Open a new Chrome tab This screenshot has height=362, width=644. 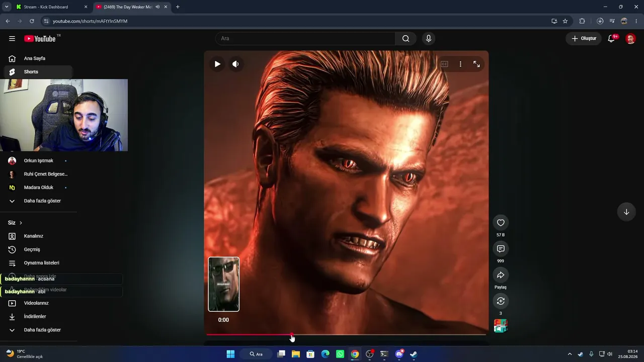(178, 7)
